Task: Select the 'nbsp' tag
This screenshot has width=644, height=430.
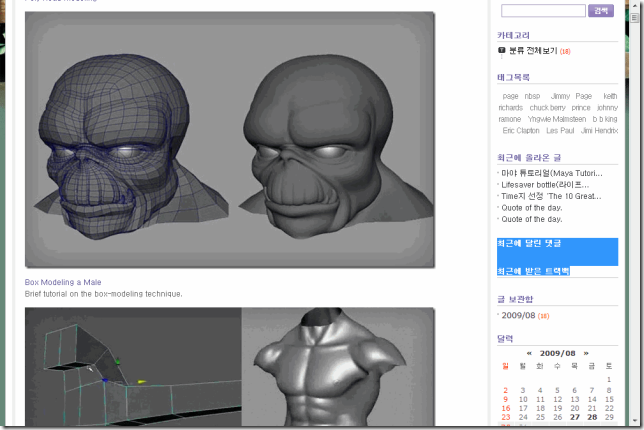Action: pos(532,96)
